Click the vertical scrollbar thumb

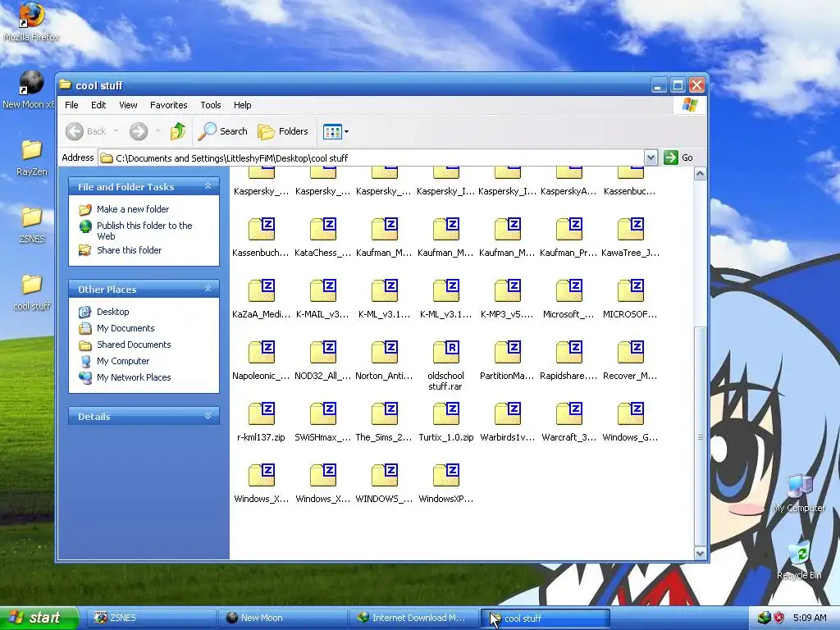701,436
